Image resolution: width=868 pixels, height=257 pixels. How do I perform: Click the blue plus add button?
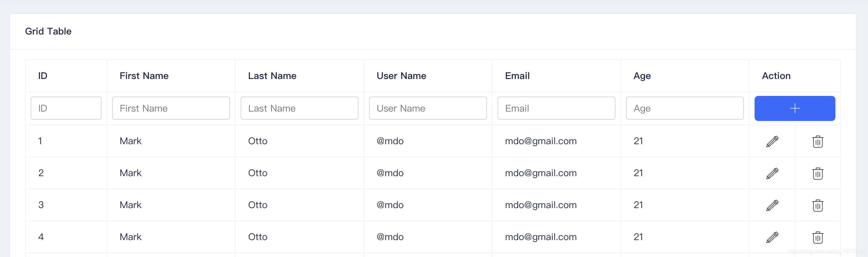pos(795,108)
